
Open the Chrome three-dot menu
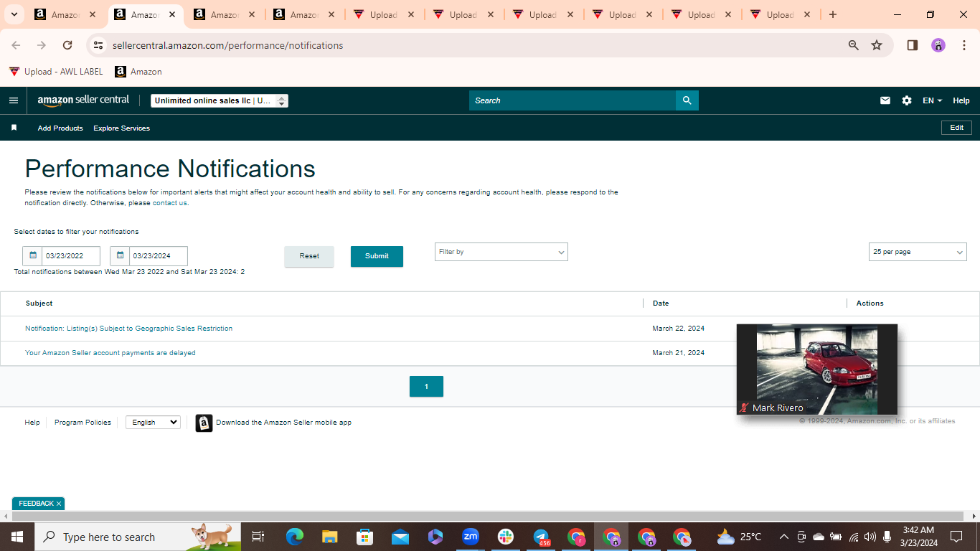pyautogui.click(x=964, y=45)
